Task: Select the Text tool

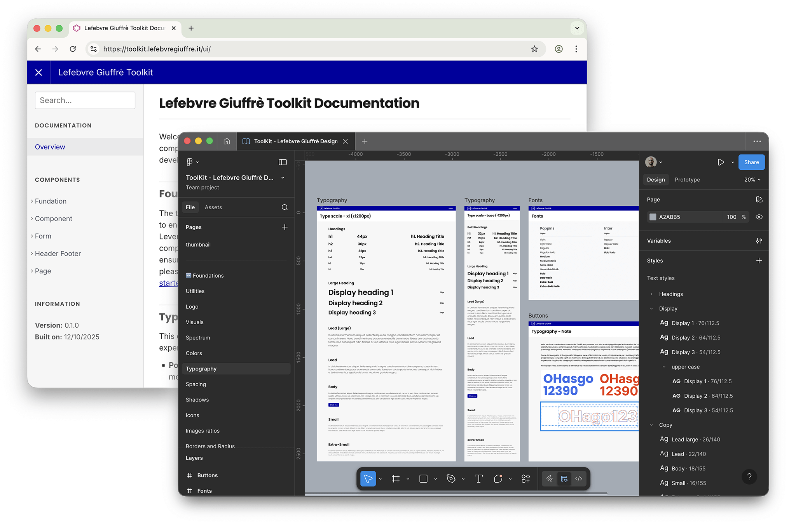Action: (478, 479)
